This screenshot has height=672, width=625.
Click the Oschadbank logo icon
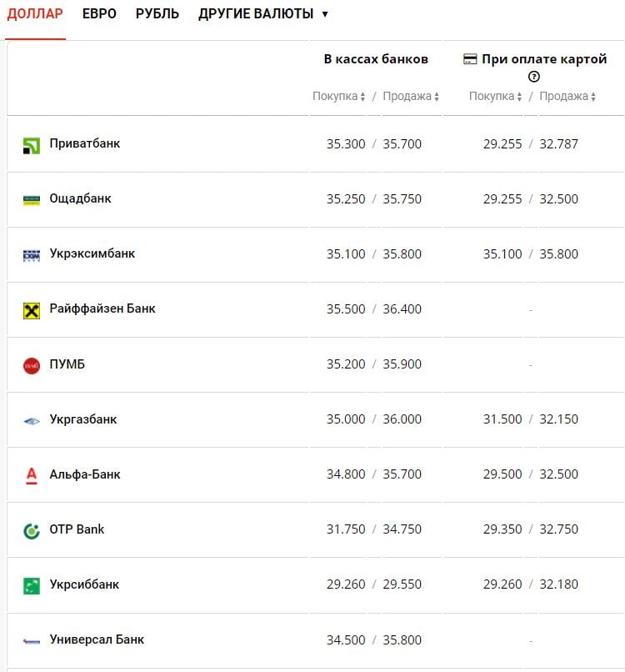[x=32, y=200]
